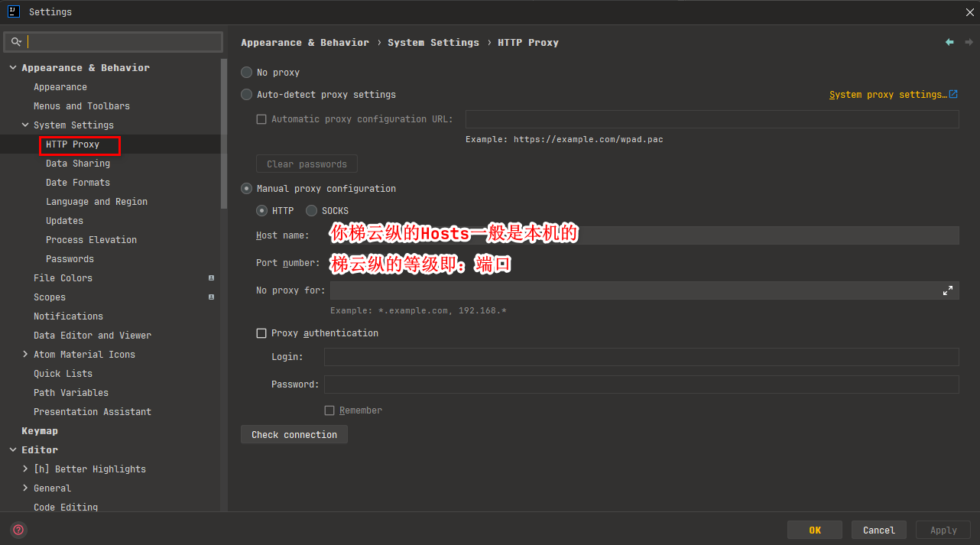Click the back navigation arrow icon

[949, 42]
